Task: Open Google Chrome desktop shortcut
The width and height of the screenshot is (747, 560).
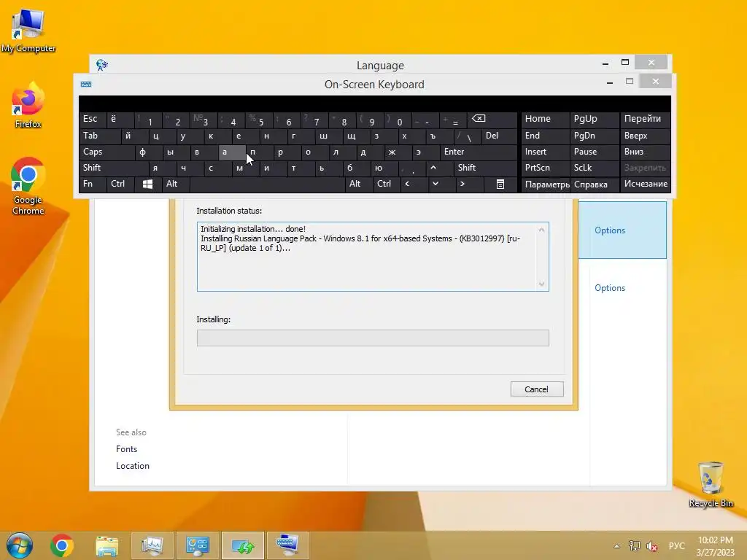Action: [x=28, y=186]
